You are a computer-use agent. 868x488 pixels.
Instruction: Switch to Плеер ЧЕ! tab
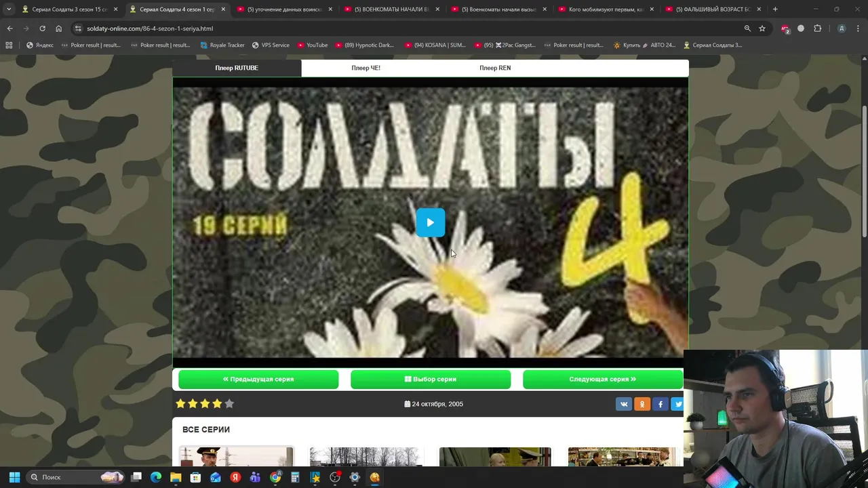366,68
